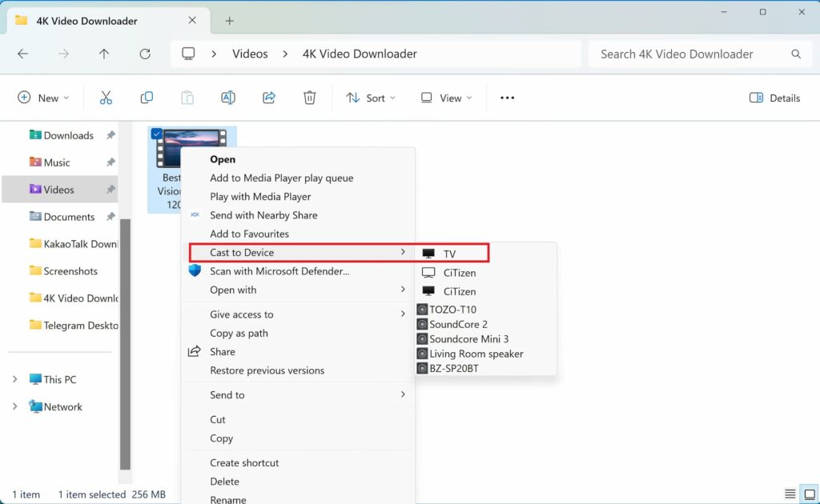Screen dimensions: 820x504
Task: Switch to list details view icon in status bar
Action: click(790, 494)
